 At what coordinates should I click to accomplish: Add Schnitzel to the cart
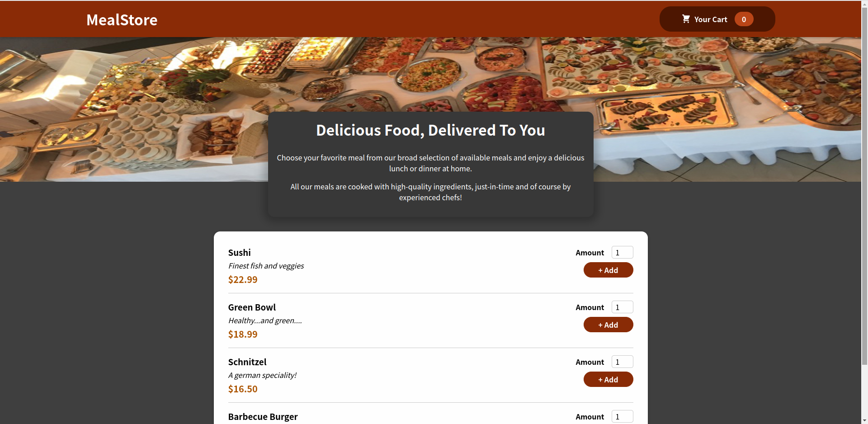[x=608, y=379]
